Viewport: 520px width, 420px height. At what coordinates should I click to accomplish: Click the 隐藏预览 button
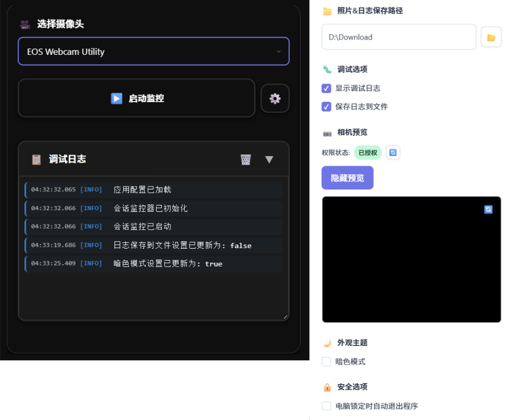coord(347,178)
